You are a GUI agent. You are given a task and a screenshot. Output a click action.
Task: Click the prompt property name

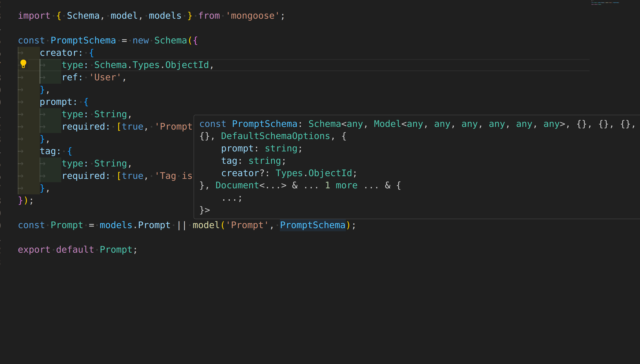click(58, 101)
